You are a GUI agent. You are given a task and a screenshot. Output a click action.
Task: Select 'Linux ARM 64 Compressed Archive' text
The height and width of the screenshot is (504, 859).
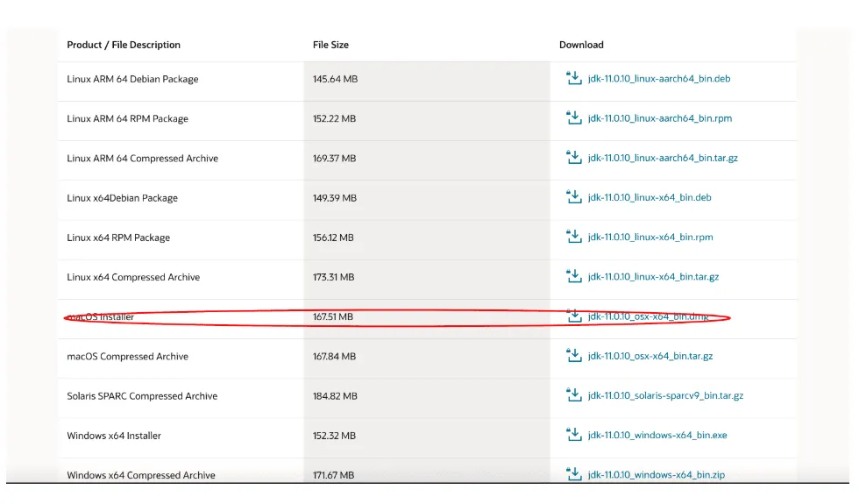coord(142,159)
